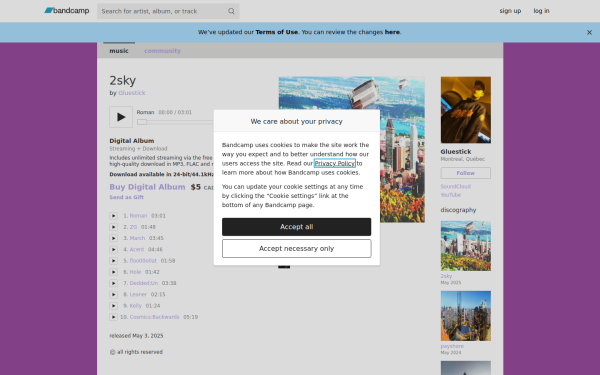Click the Gluestick name in sidebar

pos(456,152)
